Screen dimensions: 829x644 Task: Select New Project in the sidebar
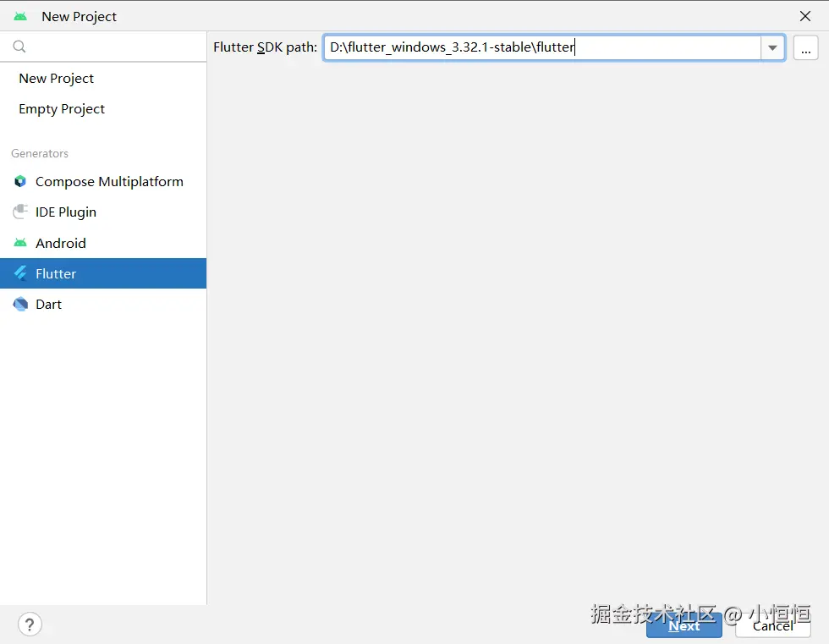click(103, 78)
